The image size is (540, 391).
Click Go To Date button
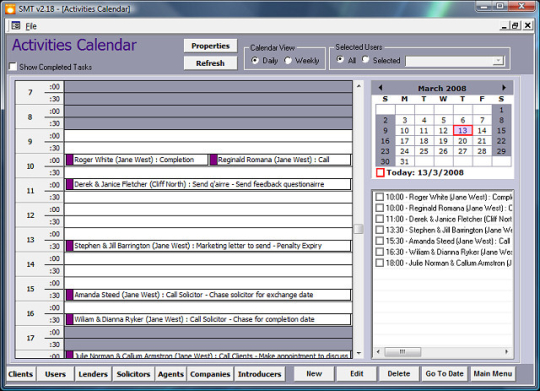445,374
